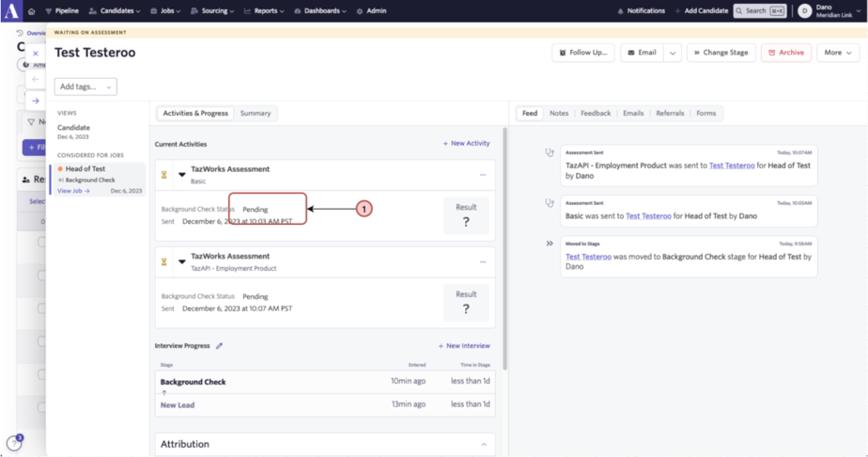Click the activities panel scrollbar

click(504, 249)
